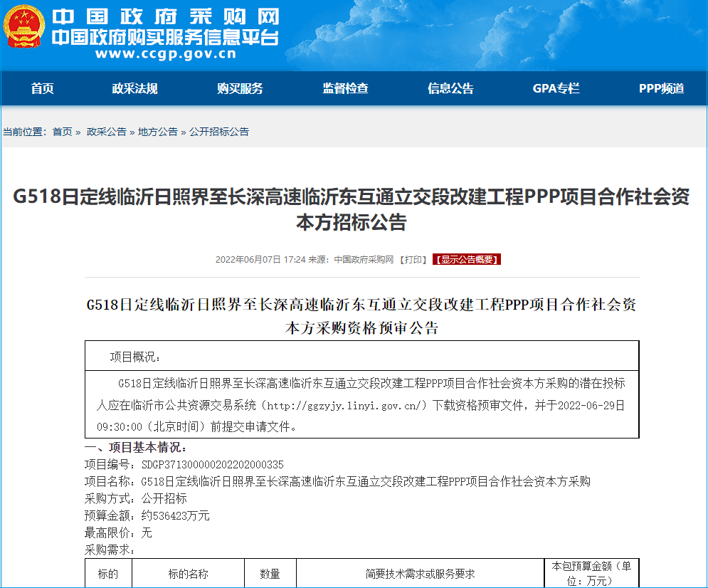Click the 地方公告 breadcrumb link
The image size is (708, 588).
tap(157, 132)
